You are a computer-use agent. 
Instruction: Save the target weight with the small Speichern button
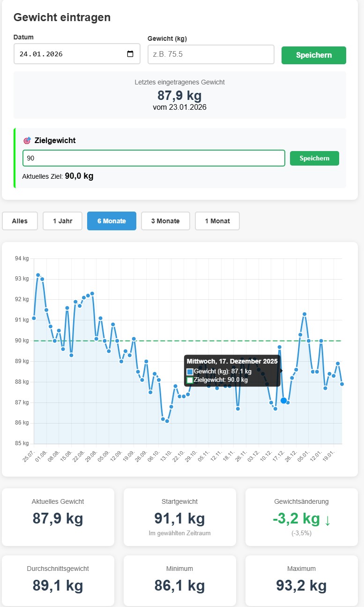point(314,158)
